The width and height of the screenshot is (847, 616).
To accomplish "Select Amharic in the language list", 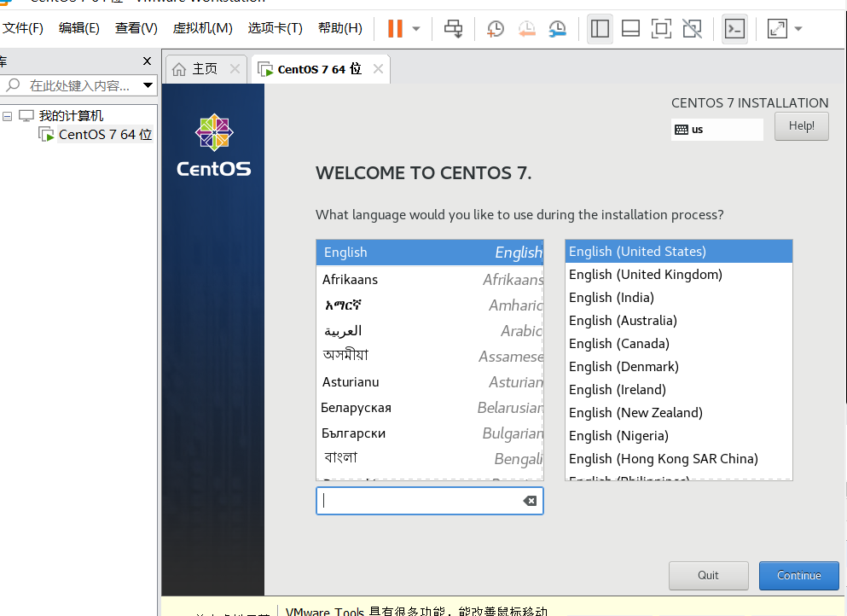I will tap(429, 305).
